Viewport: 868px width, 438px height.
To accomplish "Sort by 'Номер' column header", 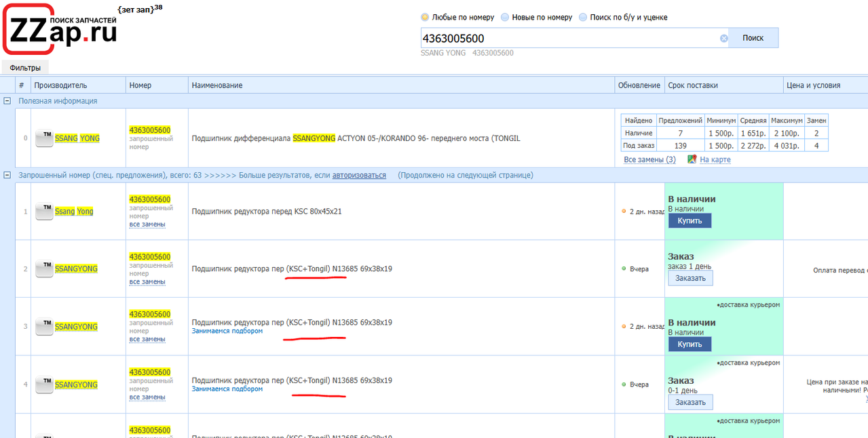I will (x=157, y=85).
